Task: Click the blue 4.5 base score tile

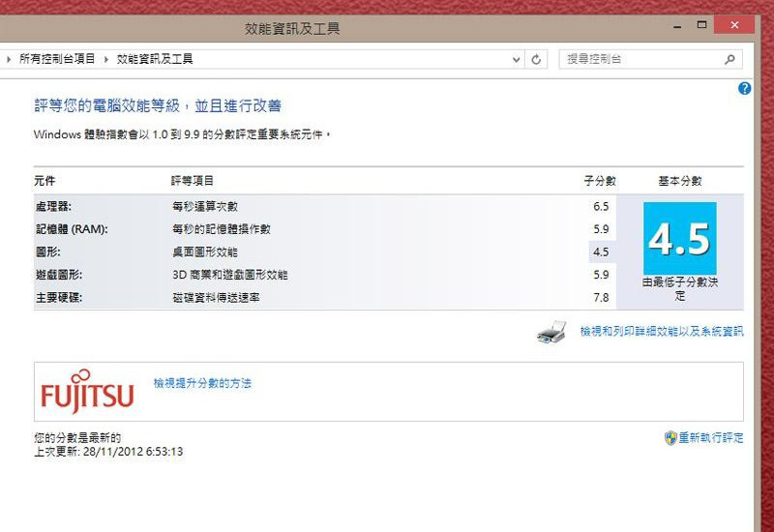Action: (679, 238)
